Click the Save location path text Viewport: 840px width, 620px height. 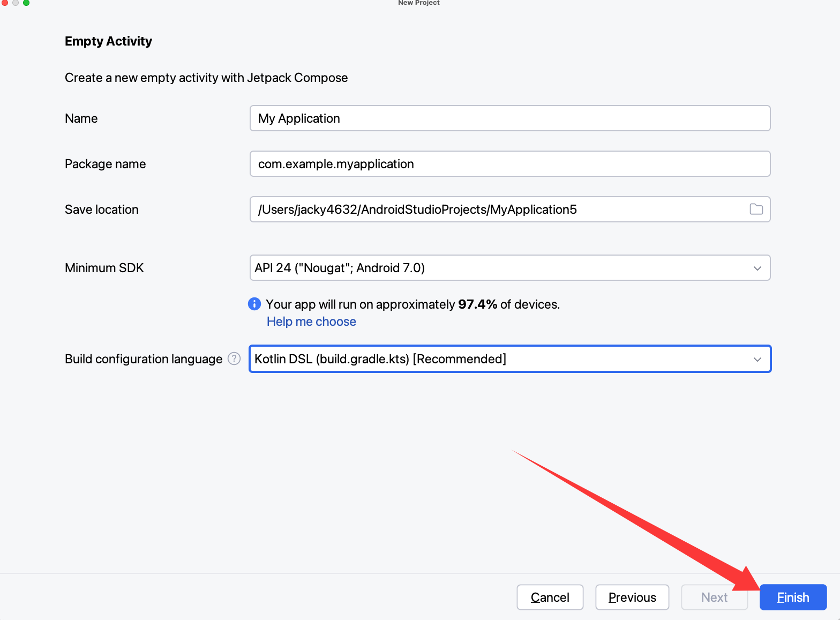pyautogui.click(x=417, y=210)
